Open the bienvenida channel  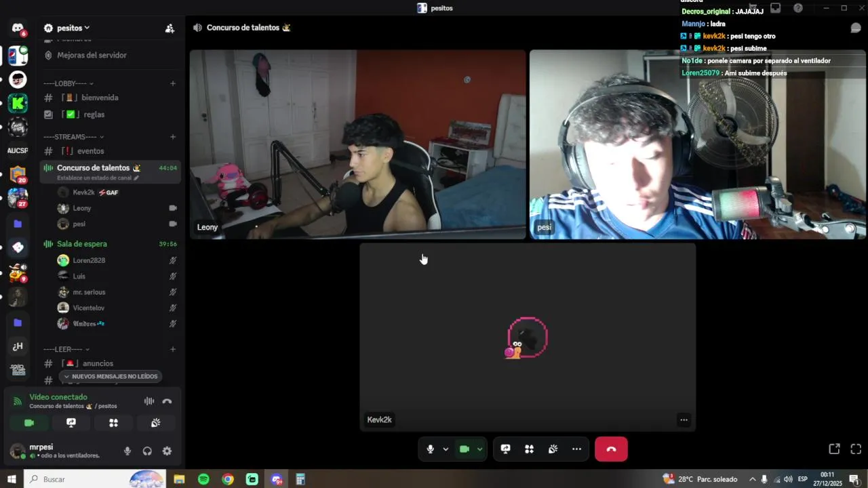(110, 98)
